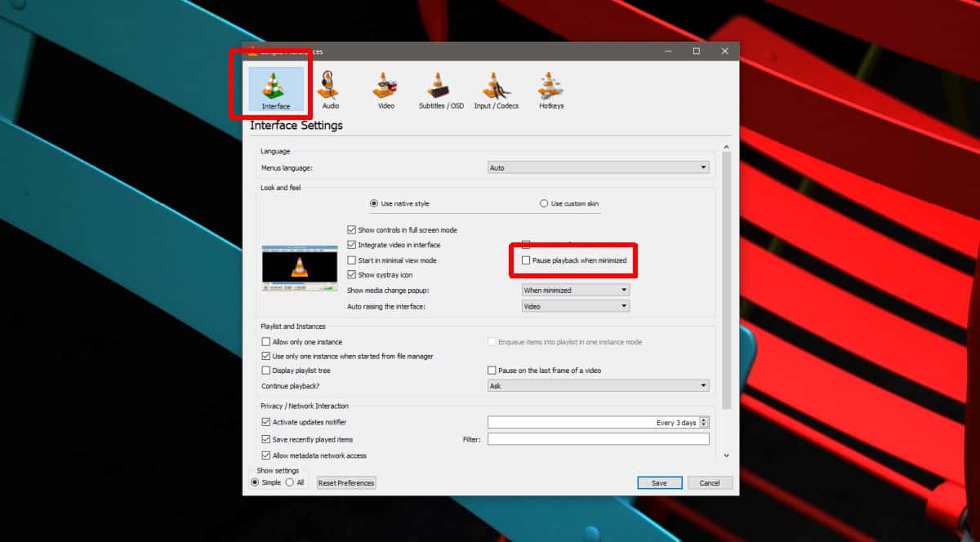Viewport: 980px width, 542px height.
Task: Open the Input / Codecs category
Action: tap(497, 90)
